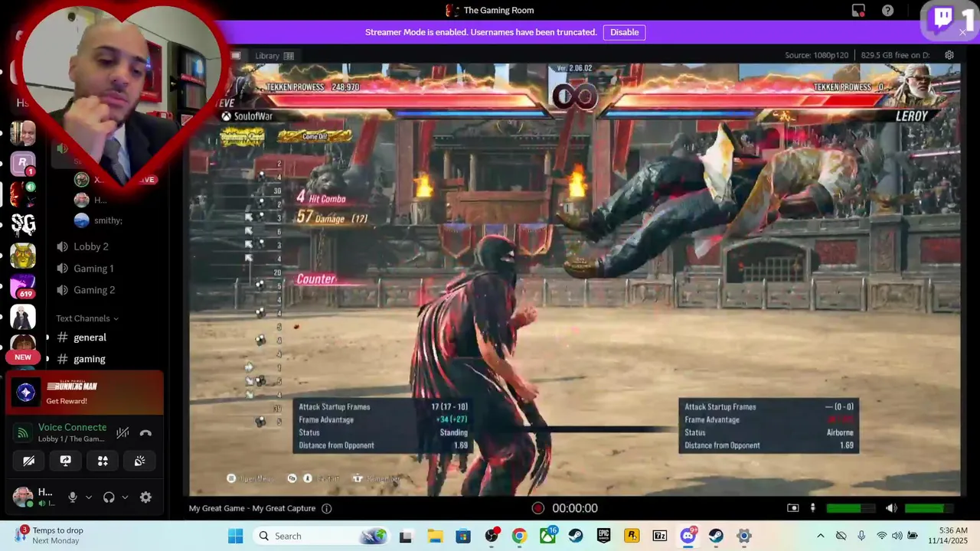Mute the capture microphone input

[813, 508]
